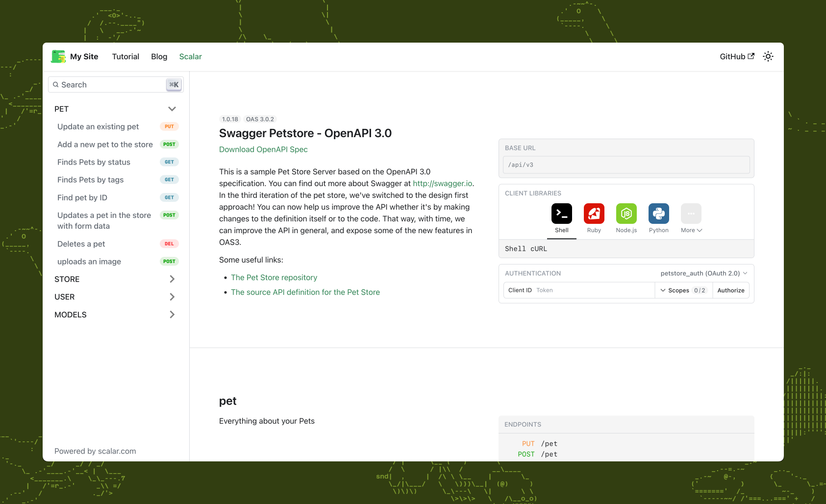The image size is (826, 504).
Task: Go to the Blog nav item
Action: (x=159, y=56)
